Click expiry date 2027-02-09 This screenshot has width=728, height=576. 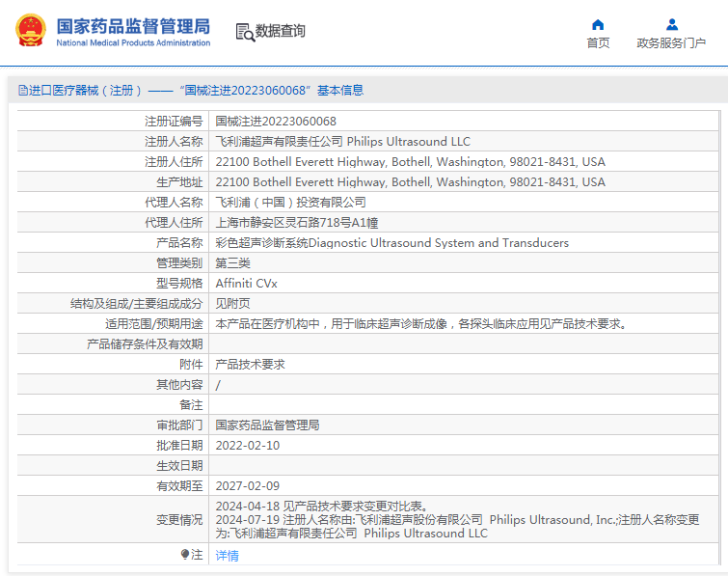click(248, 486)
